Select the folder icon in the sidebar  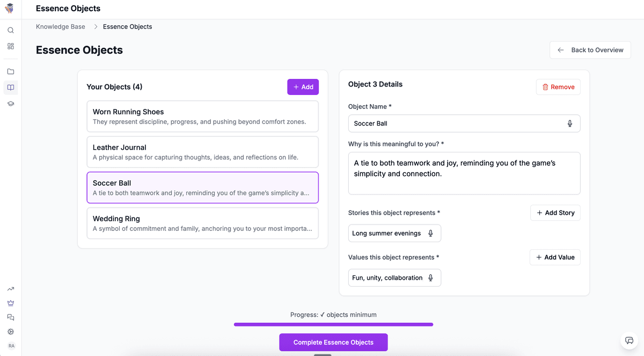[x=10, y=71]
